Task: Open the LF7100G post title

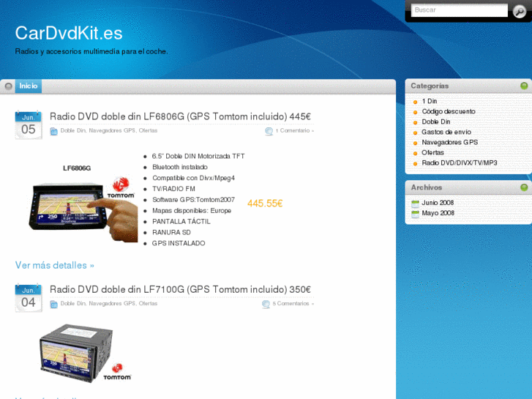Action: [180, 289]
